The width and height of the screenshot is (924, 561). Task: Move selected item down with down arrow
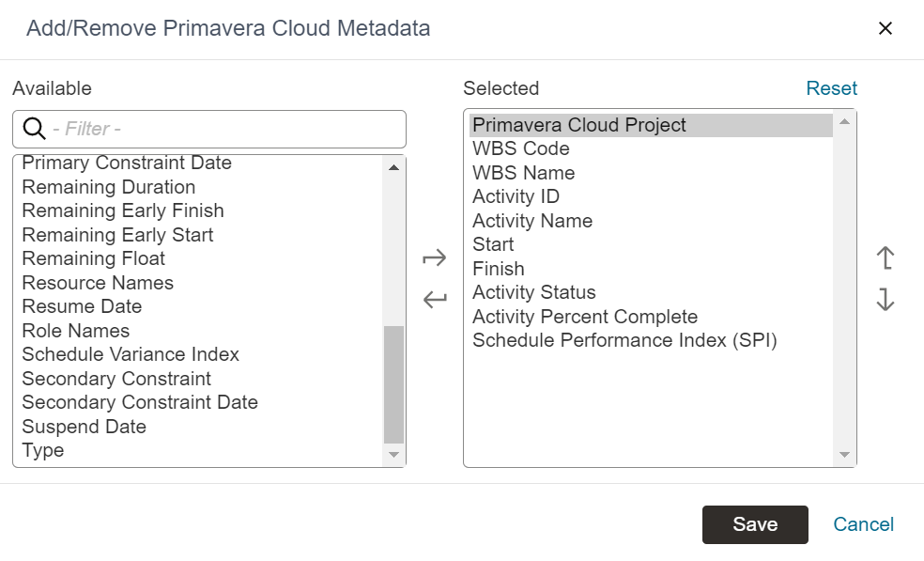pos(885,300)
